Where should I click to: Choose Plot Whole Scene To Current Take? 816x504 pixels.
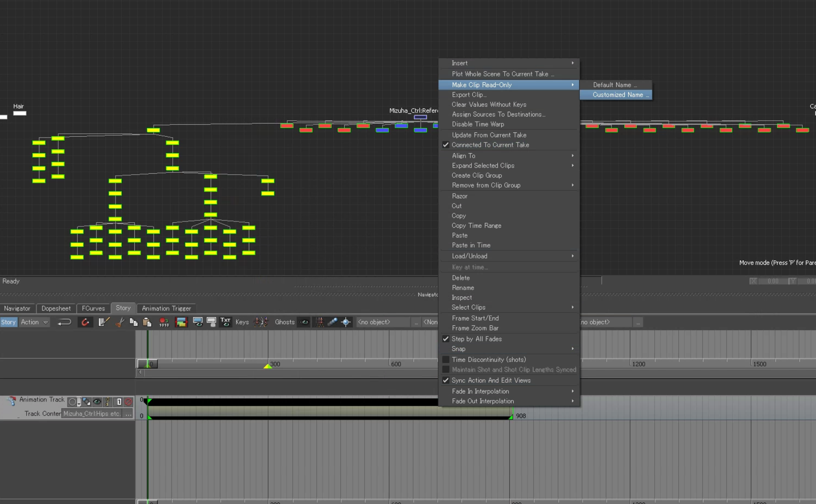(x=503, y=74)
